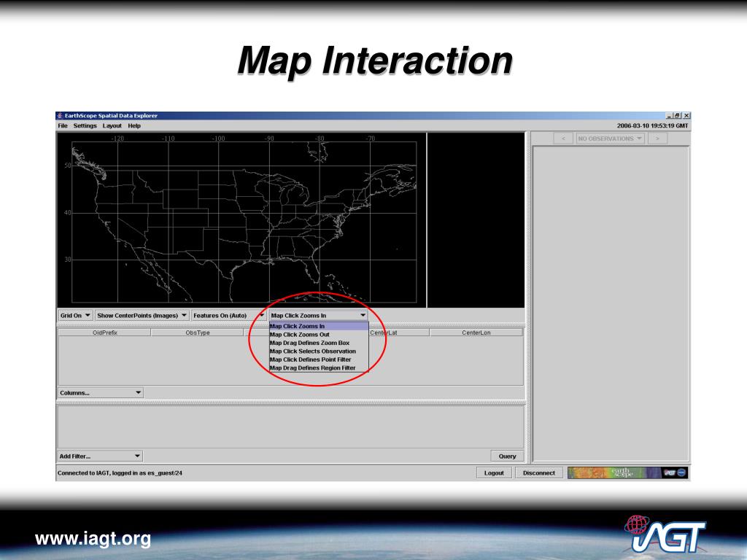
Task: Click the '50' latitude label on the map
Action: (68, 166)
